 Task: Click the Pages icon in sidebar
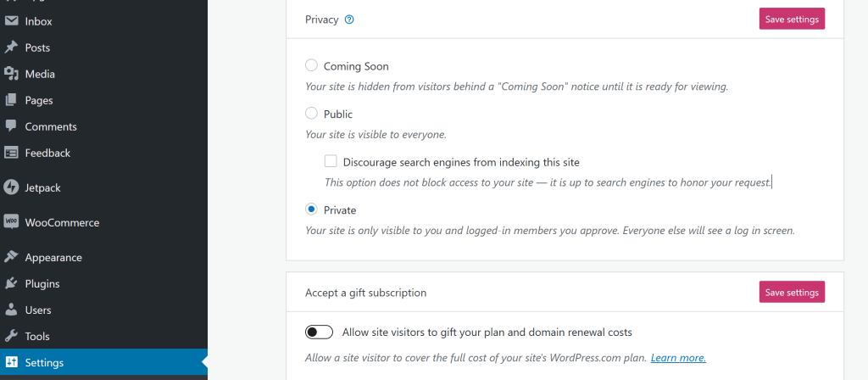click(x=12, y=100)
